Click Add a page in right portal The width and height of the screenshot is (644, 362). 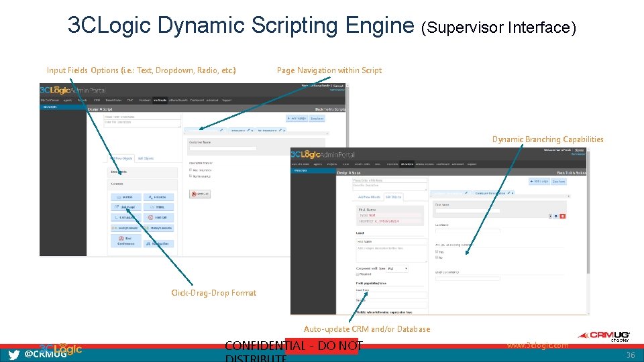click(539, 182)
